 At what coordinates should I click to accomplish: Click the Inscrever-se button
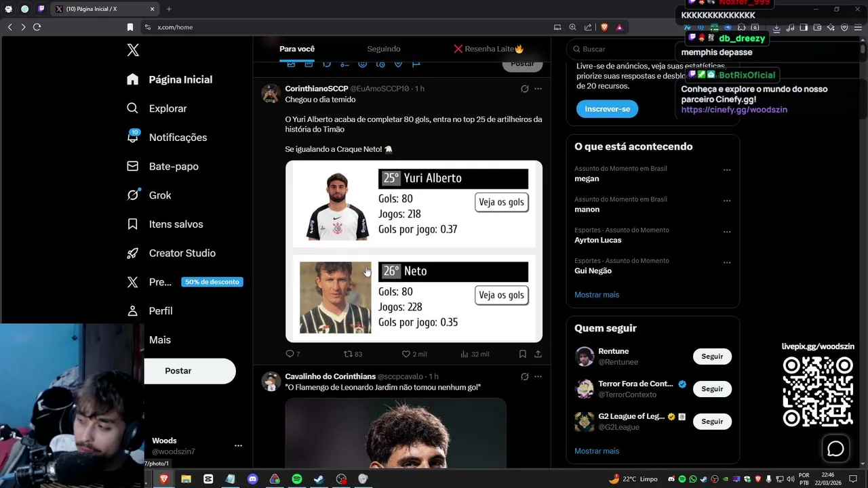pyautogui.click(x=607, y=109)
